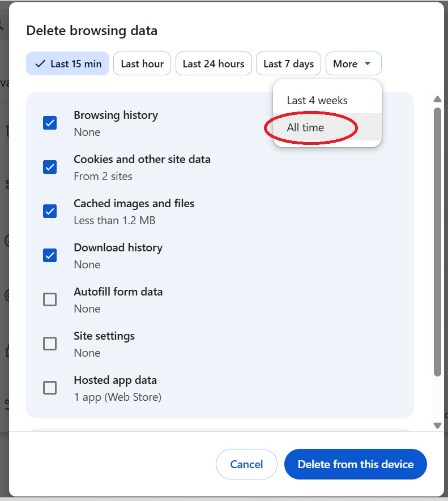Click the scrollbar up arrow

pyautogui.click(x=437, y=99)
